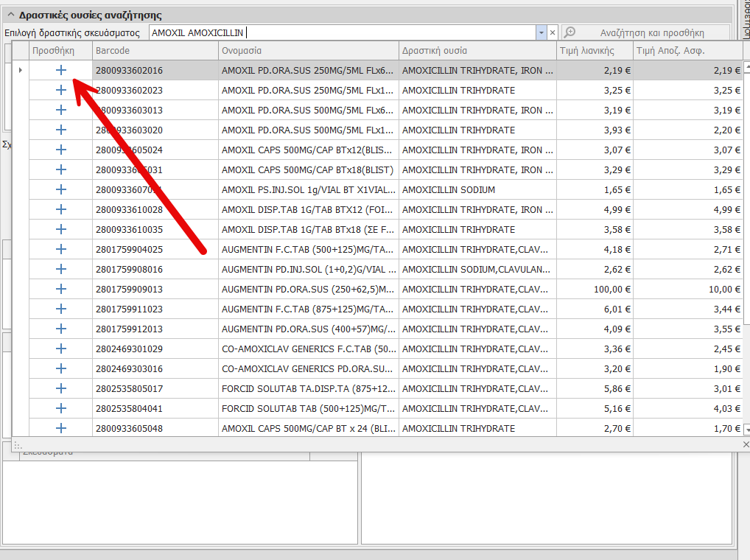Click the plus icon for barcode 2800933602016
Screen dimensions: 750x560
point(61,70)
